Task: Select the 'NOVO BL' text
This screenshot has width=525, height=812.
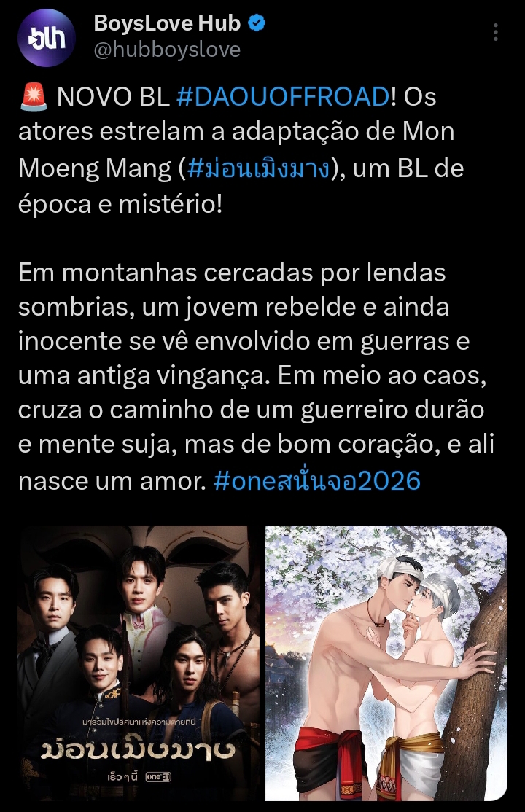Action: click(x=113, y=97)
